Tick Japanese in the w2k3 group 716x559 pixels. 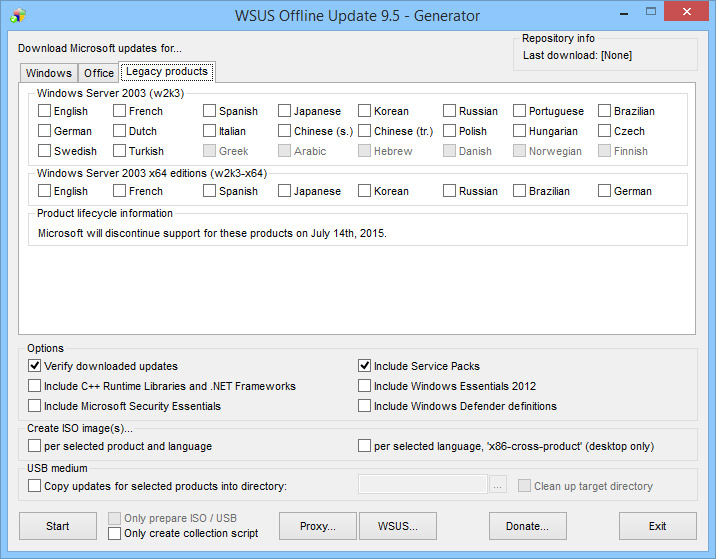284,111
